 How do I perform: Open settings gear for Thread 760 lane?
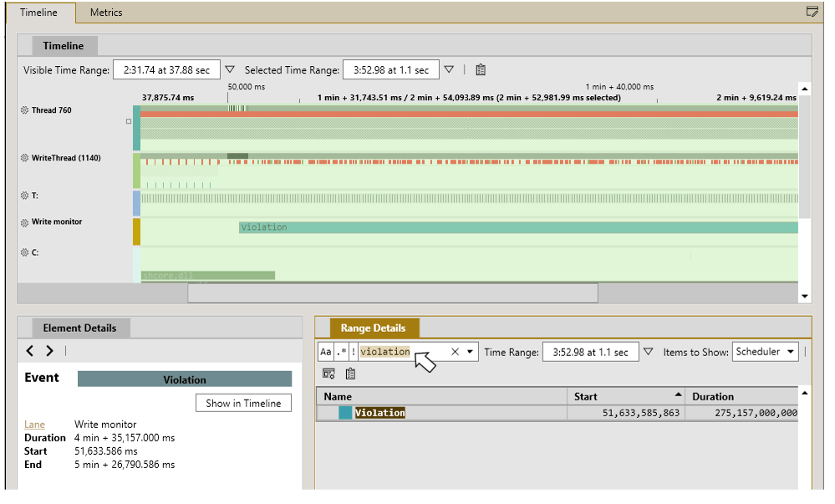(24, 110)
